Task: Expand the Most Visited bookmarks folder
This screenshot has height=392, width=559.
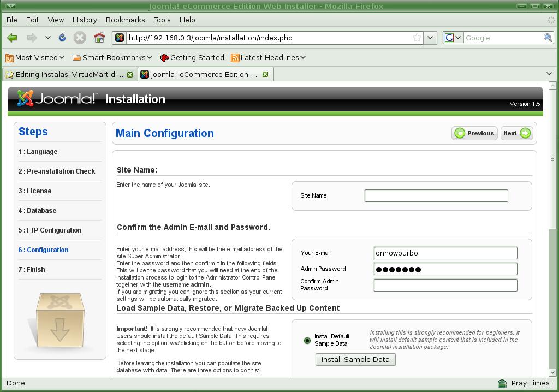Action: pyautogui.click(x=35, y=57)
